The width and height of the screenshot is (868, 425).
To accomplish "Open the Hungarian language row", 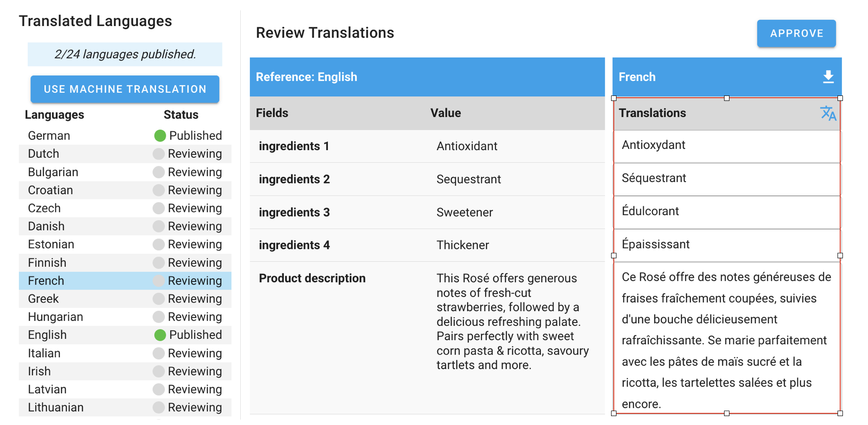I will click(x=55, y=317).
